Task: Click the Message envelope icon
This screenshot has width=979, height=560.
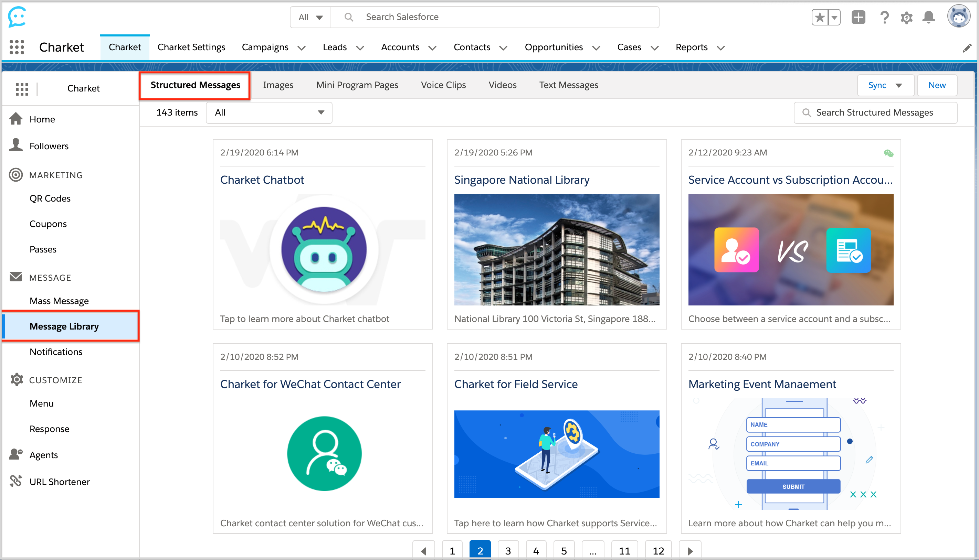Action: [16, 277]
